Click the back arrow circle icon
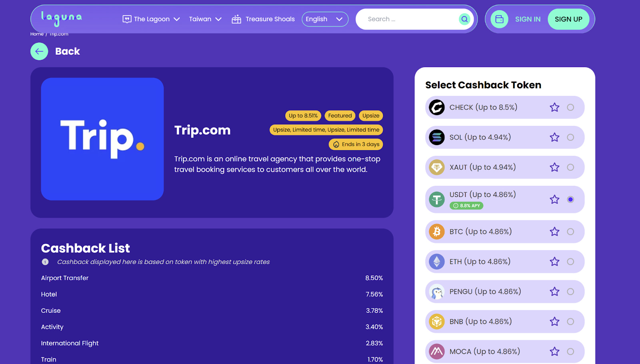Viewport: 640px width, 364px height. 39,51
